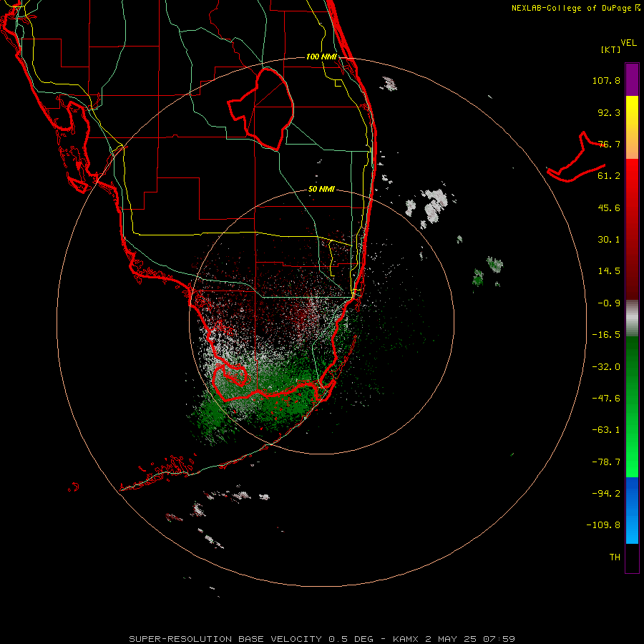Click the -63.1 legend value
Image resolution: width=644 pixels, height=644 pixels.
point(606,430)
